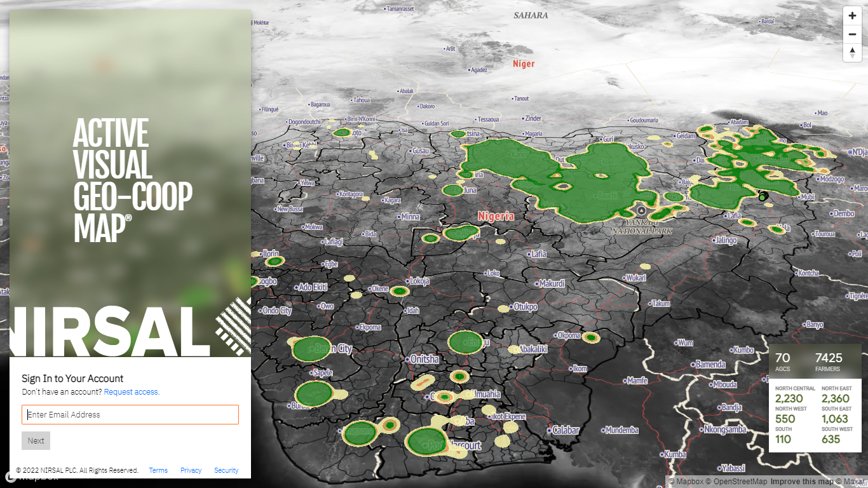The height and width of the screenshot is (488, 868).
Task: Click the Enter Email Address input field
Action: pos(130,414)
